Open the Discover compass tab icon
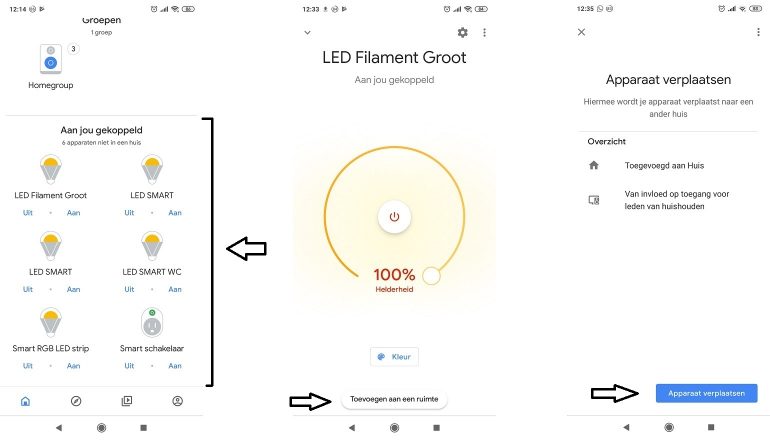 pos(76,401)
